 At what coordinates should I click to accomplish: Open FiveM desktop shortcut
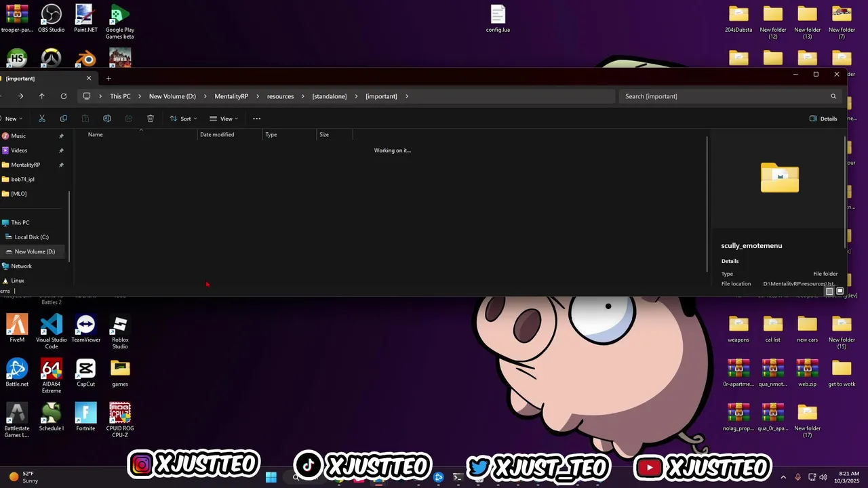[17, 329]
